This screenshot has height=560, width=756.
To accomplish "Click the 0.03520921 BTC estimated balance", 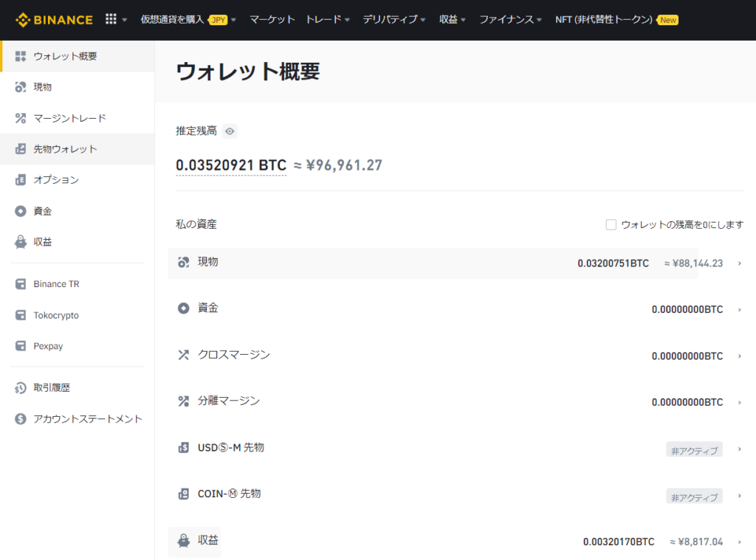I will click(230, 165).
